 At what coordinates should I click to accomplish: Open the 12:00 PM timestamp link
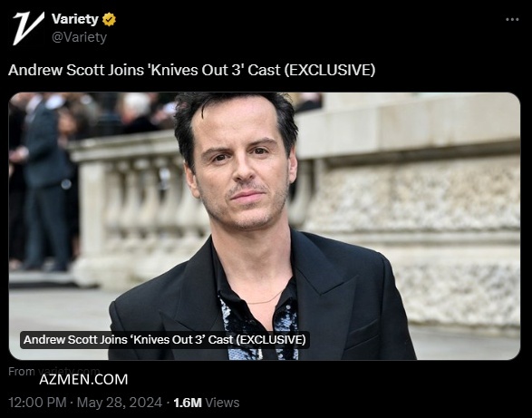pos(37,403)
